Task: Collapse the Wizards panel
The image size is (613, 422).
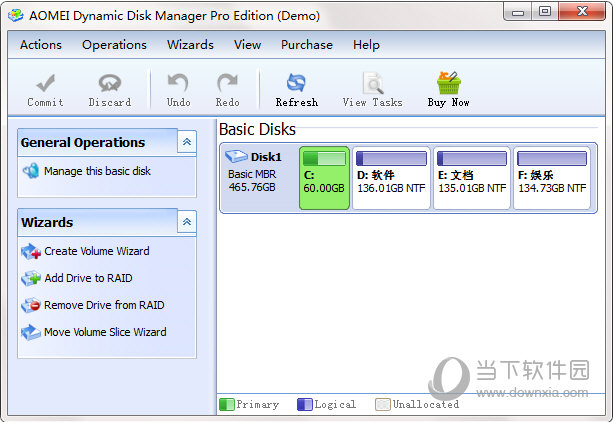Action: pos(187,222)
